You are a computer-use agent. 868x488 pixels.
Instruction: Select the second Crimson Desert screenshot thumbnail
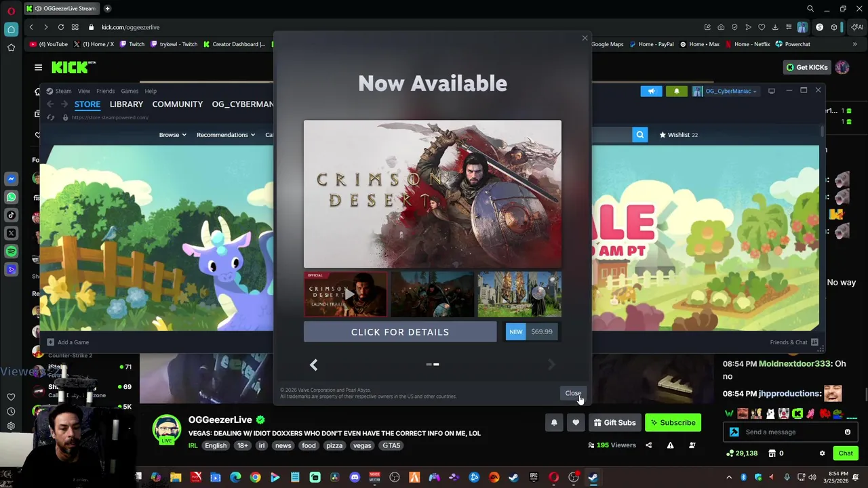(432, 294)
